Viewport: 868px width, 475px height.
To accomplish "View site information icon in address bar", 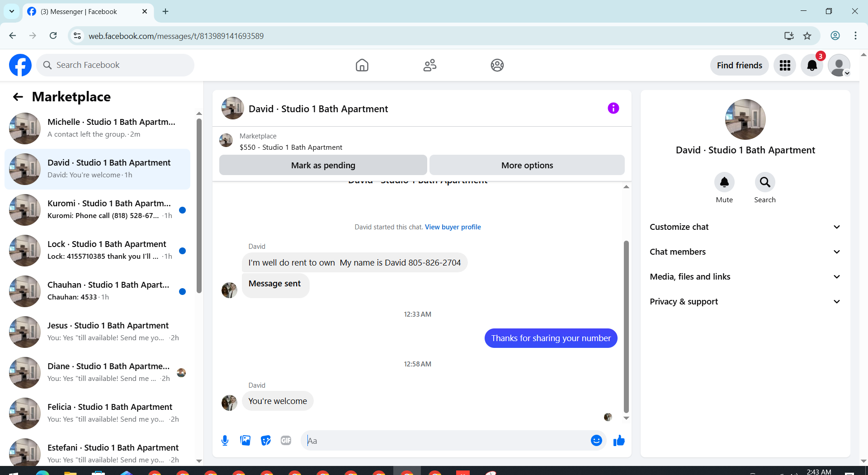I will (x=78, y=36).
